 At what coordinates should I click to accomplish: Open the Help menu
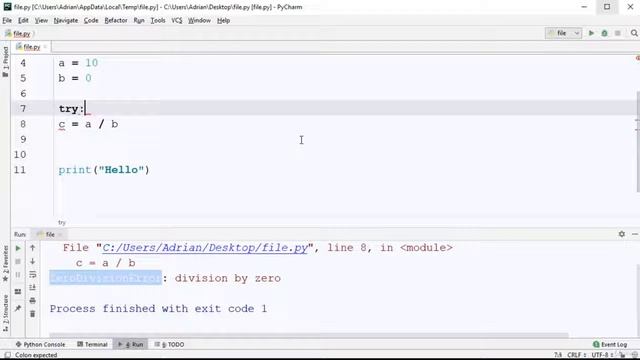pyautogui.click(x=223, y=20)
